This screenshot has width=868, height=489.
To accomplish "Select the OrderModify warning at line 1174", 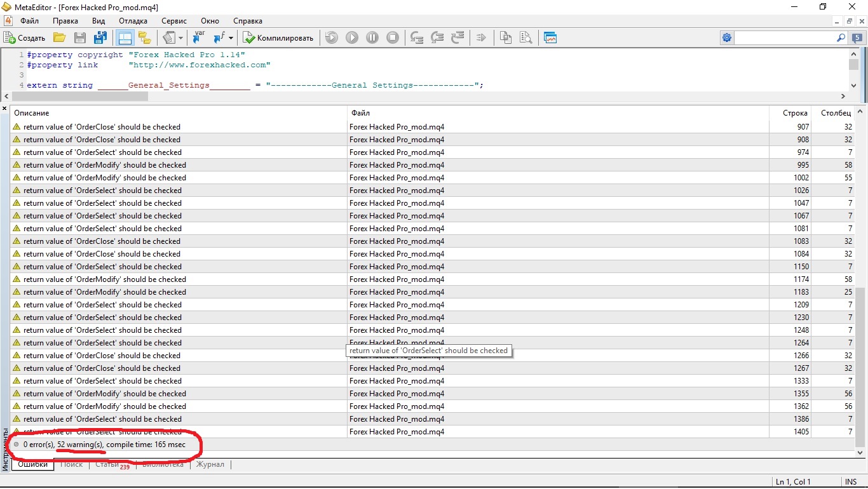I will [x=433, y=279].
